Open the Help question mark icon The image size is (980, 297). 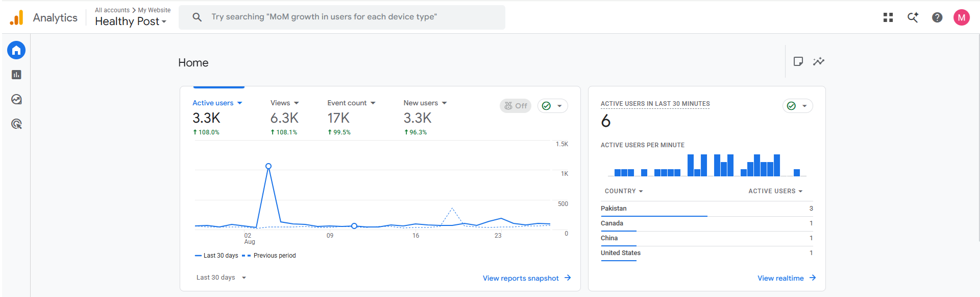[937, 17]
